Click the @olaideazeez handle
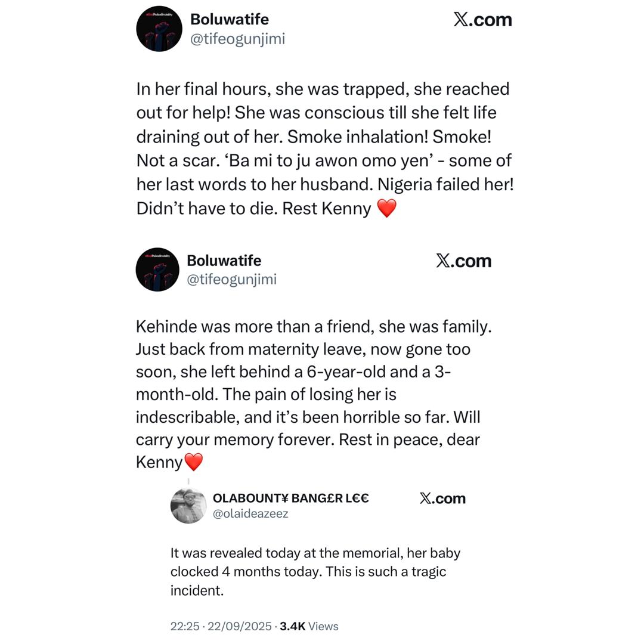Screen dimensions: 644x644 [x=250, y=513]
